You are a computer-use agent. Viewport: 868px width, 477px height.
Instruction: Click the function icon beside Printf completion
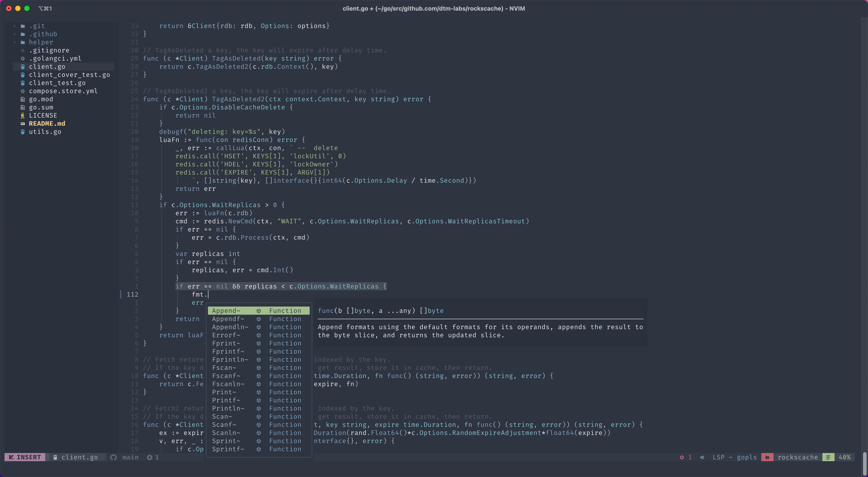pyautogui.click(x=258, y=401)
